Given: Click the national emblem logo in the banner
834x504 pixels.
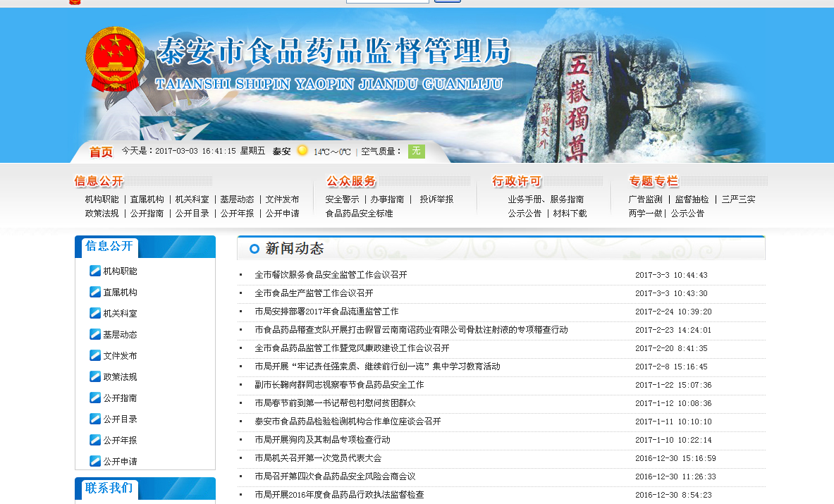Looking at the screenshot, I should pyautogui.click(x=115, y=59).
